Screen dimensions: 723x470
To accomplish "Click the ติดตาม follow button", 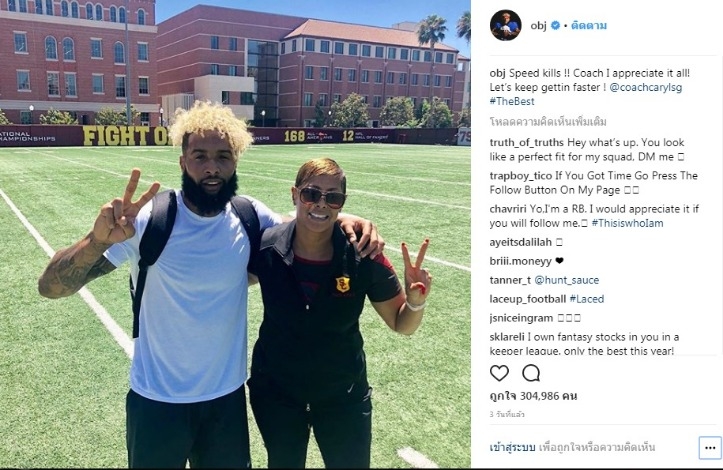I will pos(589,26).
